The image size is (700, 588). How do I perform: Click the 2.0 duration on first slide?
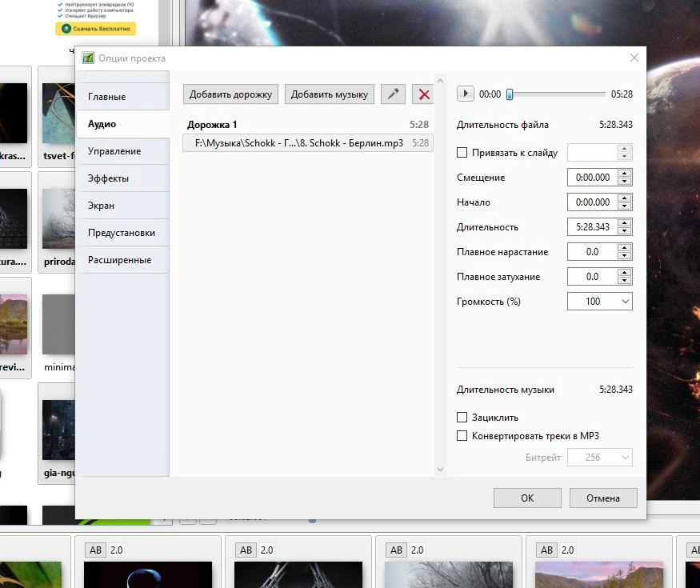[117, 550]
